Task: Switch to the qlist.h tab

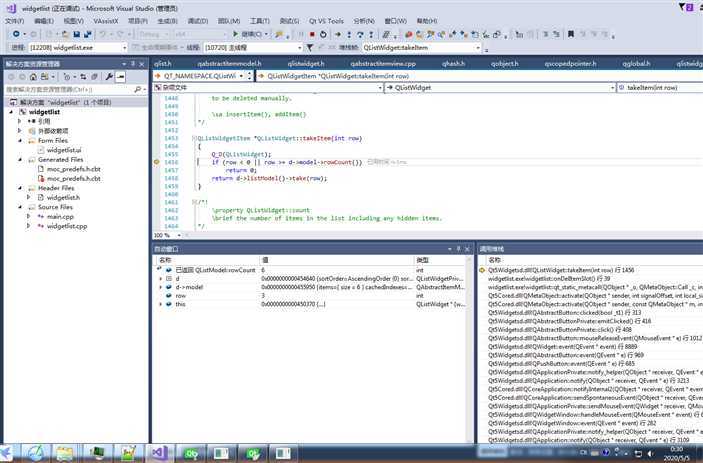Action: tap(163, 64)
